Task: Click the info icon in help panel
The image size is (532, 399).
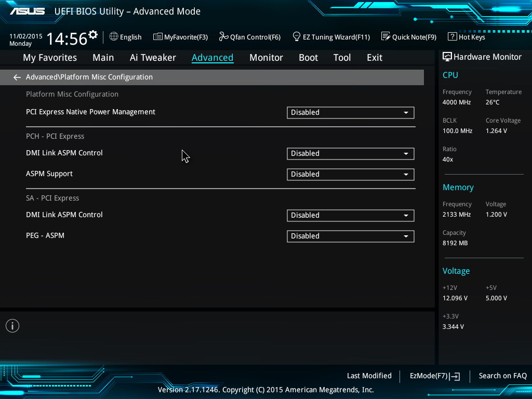Action: point(12,326)
